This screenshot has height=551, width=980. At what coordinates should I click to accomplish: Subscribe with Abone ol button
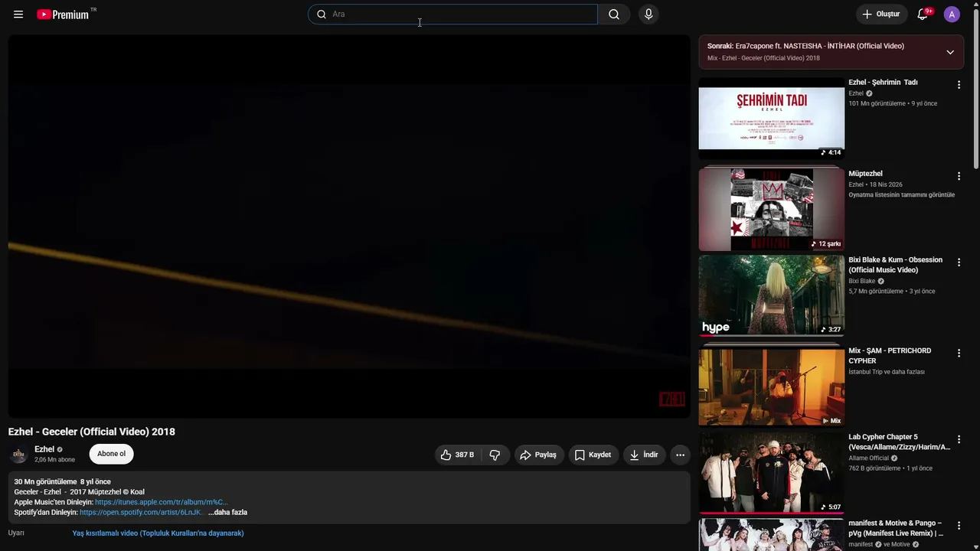point(111,454)
